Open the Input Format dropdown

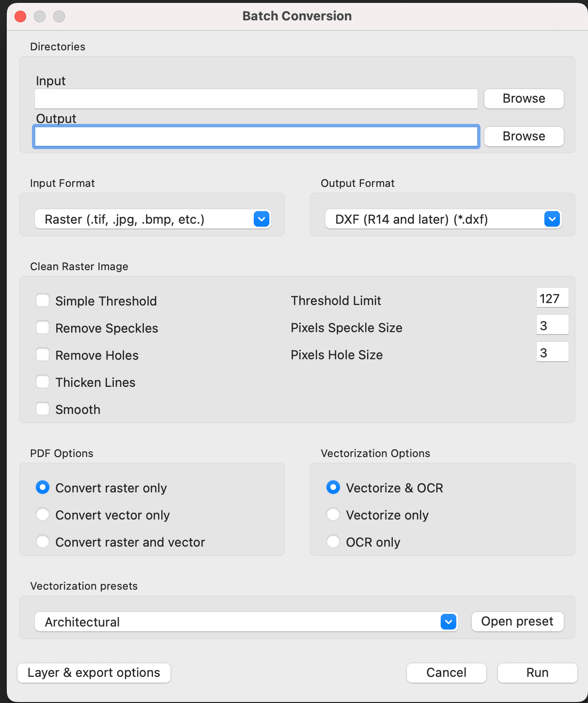261,219
